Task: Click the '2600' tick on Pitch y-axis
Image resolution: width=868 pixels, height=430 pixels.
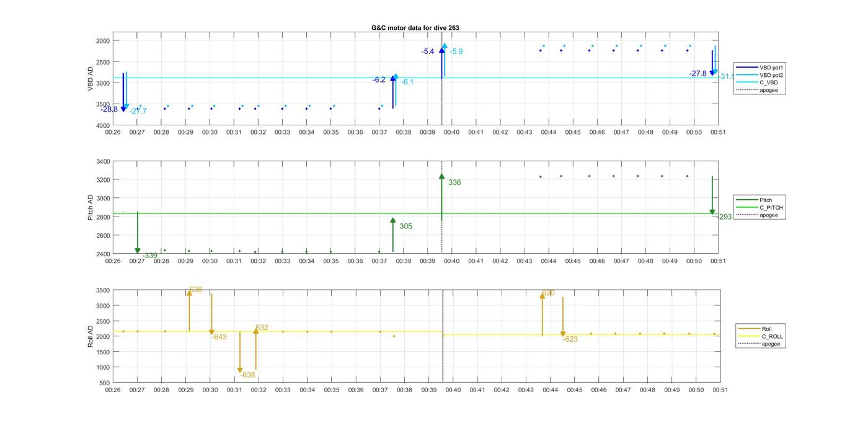Action: click(103, 236)
